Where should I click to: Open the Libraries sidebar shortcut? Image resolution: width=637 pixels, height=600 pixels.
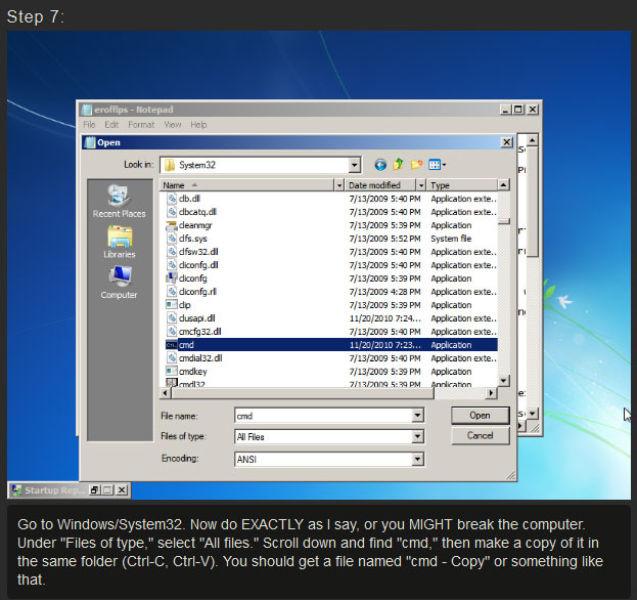119,241
